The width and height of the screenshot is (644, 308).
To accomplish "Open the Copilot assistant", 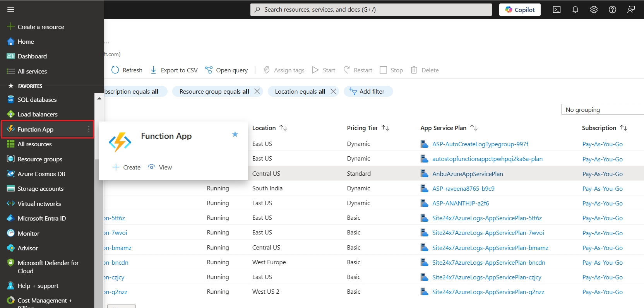I will coord(520,10).
